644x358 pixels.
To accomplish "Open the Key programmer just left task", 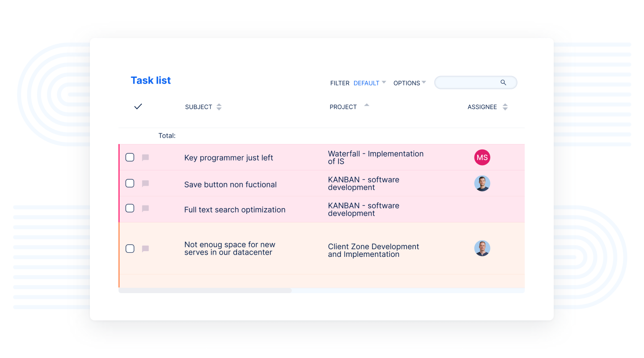I will pyautogui.click(x=229, y=158).
